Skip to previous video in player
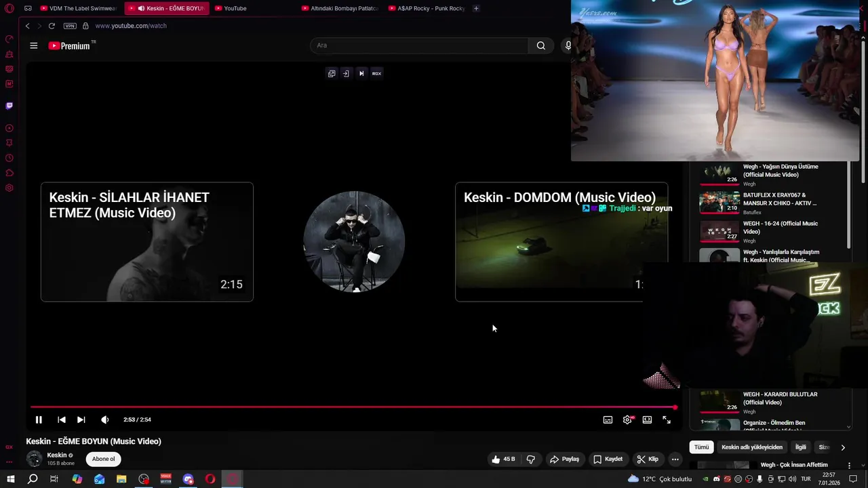This screenshot has width=868, height=488. [62, 420]
